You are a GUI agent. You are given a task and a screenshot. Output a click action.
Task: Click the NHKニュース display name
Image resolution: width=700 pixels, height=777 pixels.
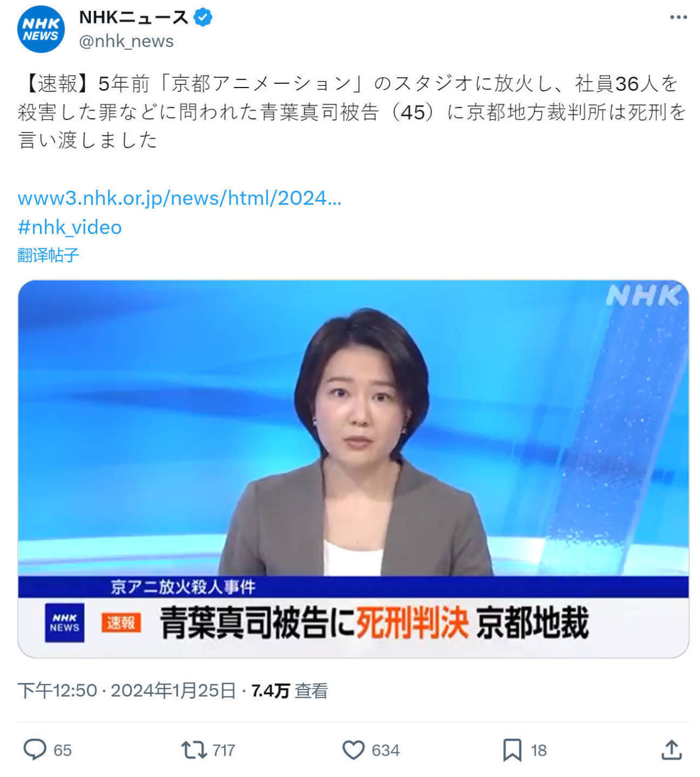[134, 18]
